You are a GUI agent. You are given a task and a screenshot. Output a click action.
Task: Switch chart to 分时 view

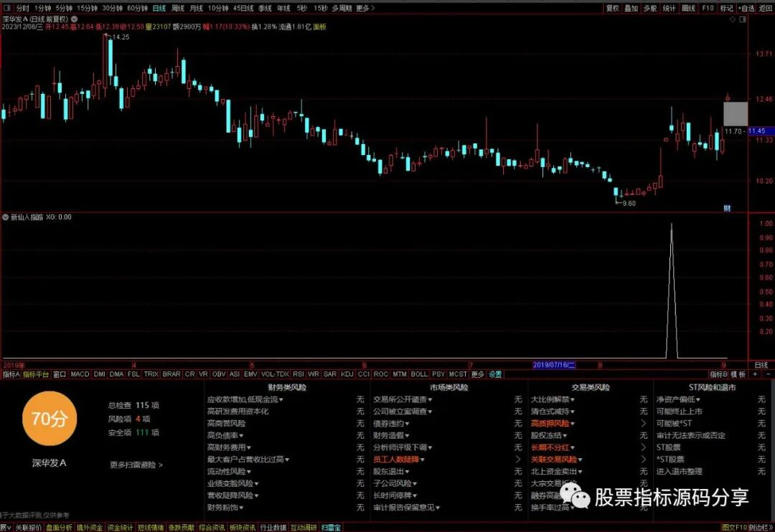[x=22, y=9]
